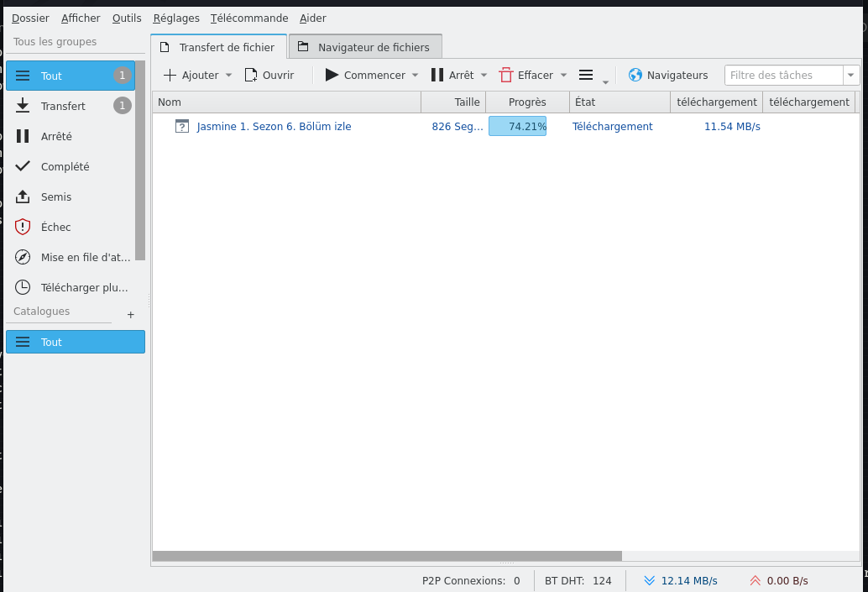Click the BT DHT: 124 status entry
Screen dimensions: 868x592
click(578, 580)
